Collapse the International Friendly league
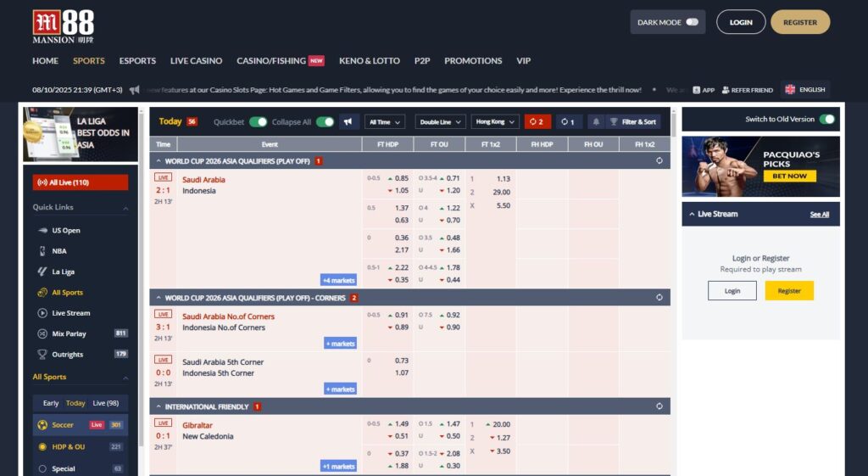 [159, 406]
